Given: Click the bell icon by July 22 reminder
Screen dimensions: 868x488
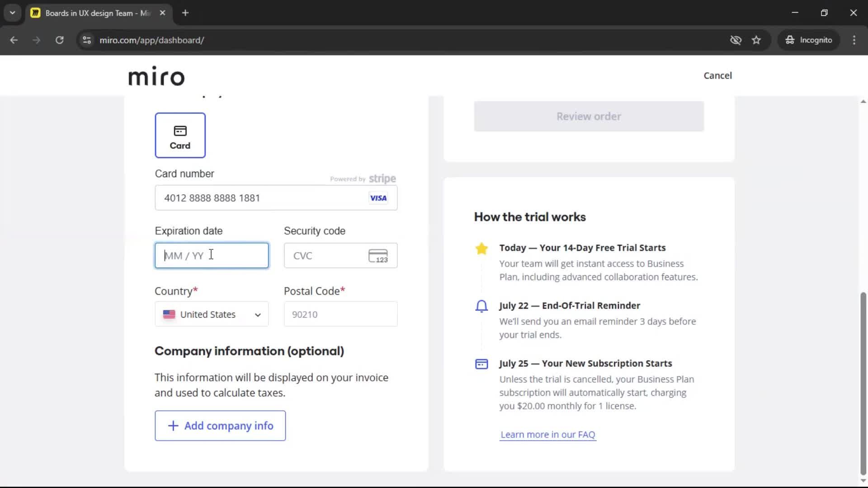Looking at the screenshot, I should coord(481,306).
